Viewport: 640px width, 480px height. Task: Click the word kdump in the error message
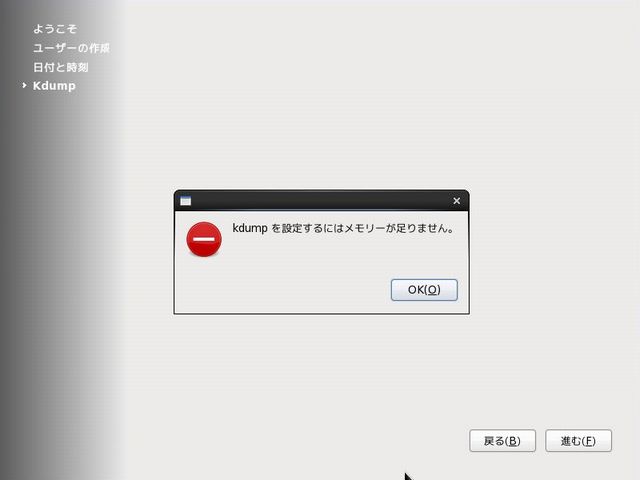(250, 229)
